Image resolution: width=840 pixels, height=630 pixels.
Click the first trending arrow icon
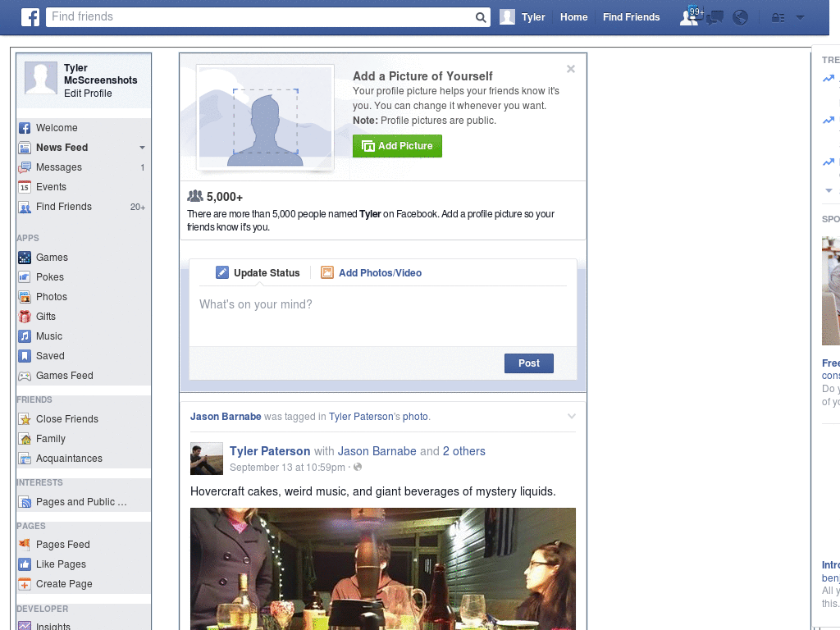click(x=829, y=79)
